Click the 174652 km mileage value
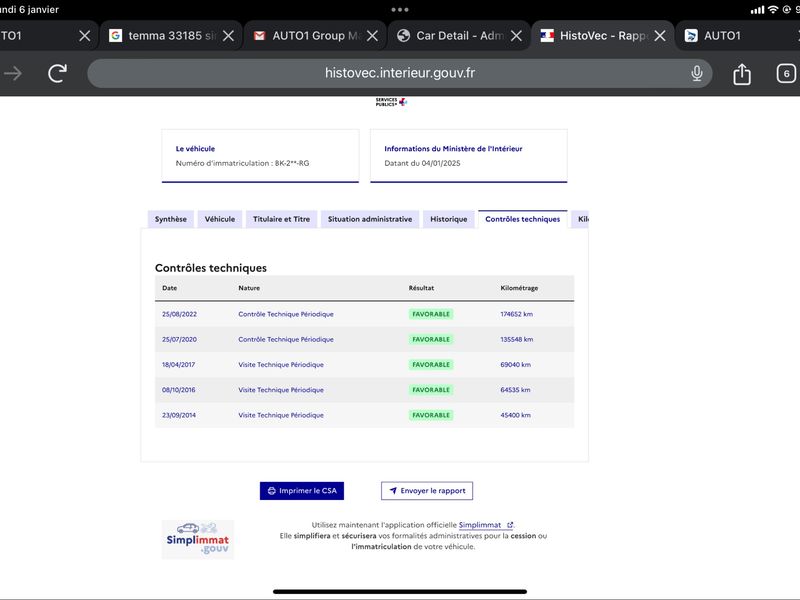This screenshot has width=800, height=600. (516, 314)
